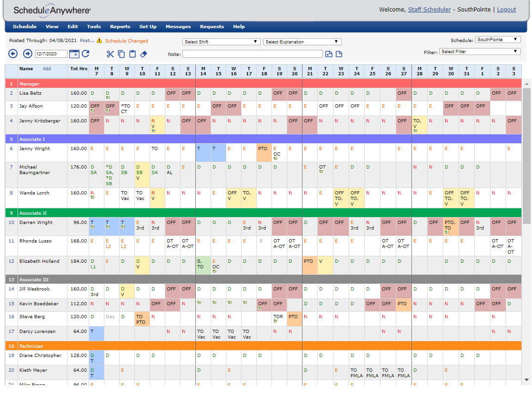Click the next date arrow icon
532x399 pixels.
click(27, 54)
